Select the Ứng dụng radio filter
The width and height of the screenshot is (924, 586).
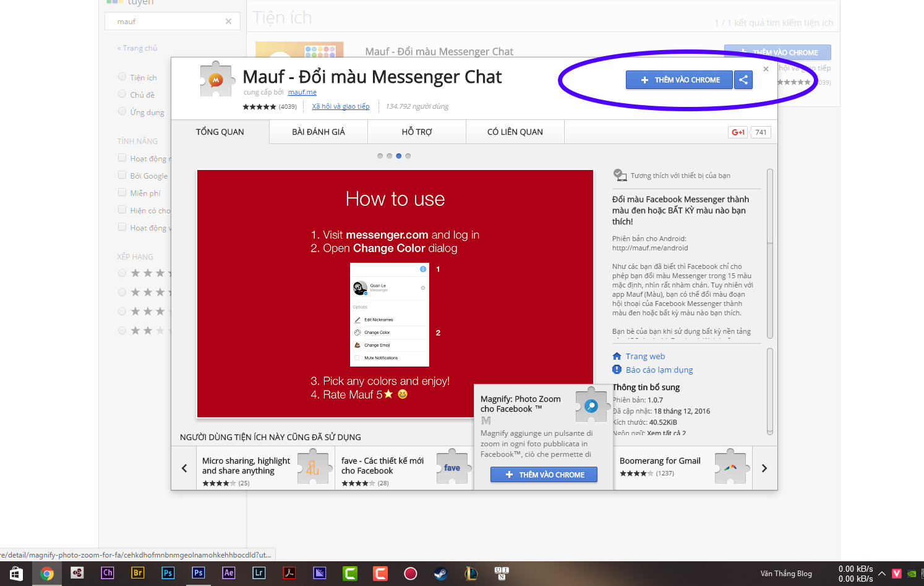coord(122,112)
